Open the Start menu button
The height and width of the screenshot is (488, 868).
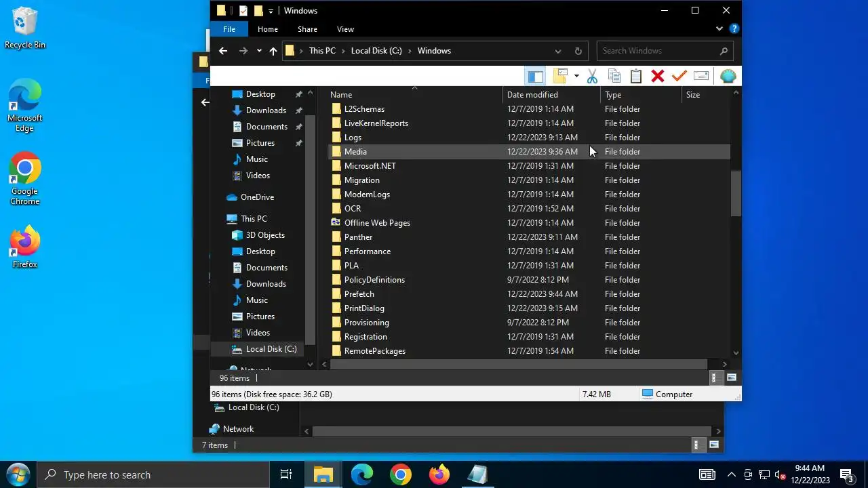tap(18, 474)
